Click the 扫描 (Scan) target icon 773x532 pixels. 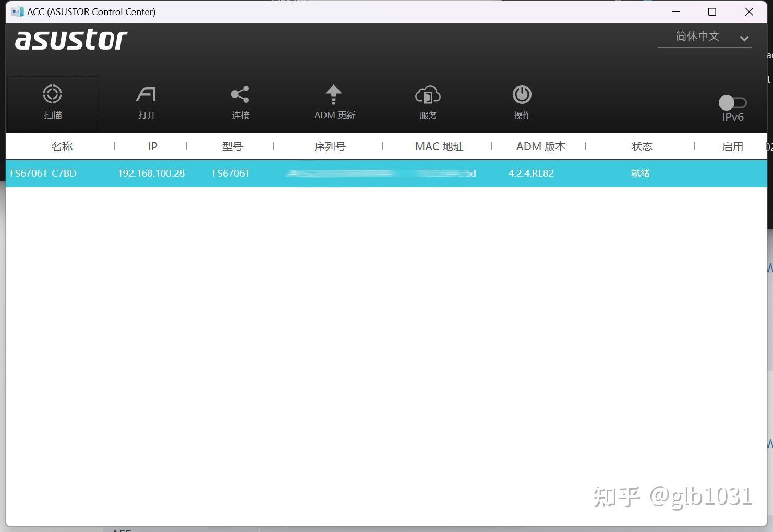[52, 94]
